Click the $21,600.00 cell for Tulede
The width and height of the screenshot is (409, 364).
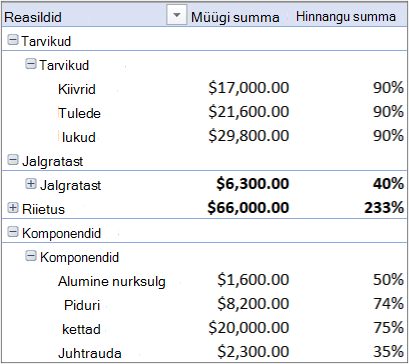coord(249,112)
